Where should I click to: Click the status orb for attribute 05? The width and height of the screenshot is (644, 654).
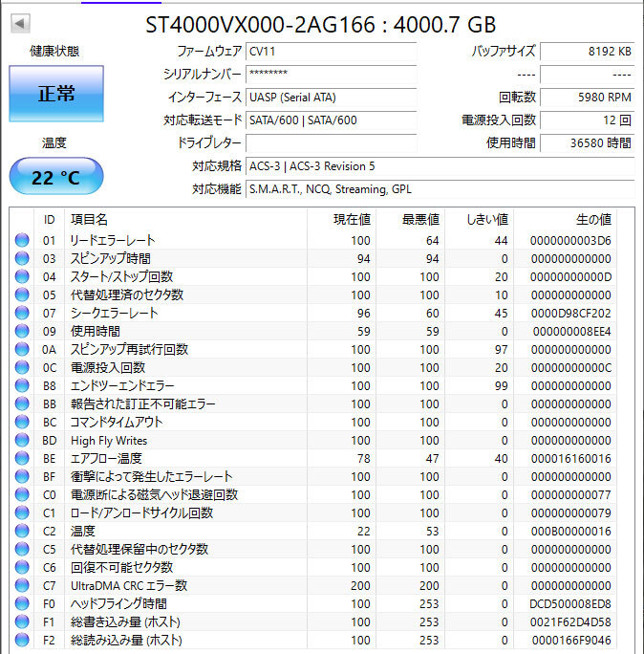22,294
